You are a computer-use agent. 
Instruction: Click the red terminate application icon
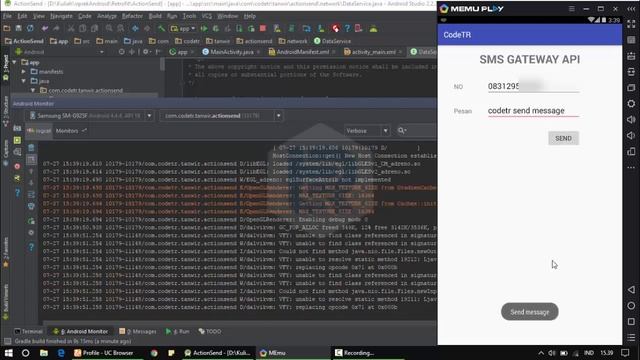[x=17, y=166]
